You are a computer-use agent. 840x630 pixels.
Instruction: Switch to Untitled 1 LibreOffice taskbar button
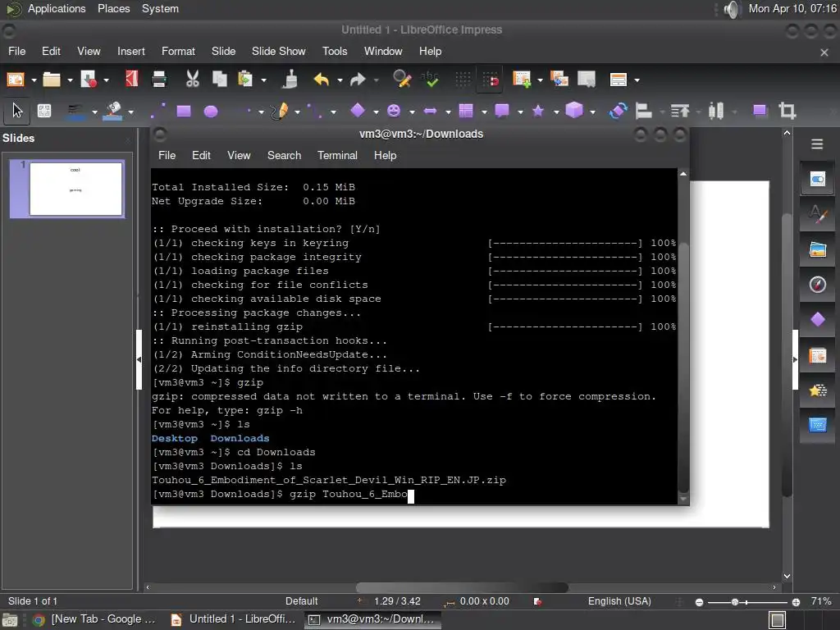232,619
